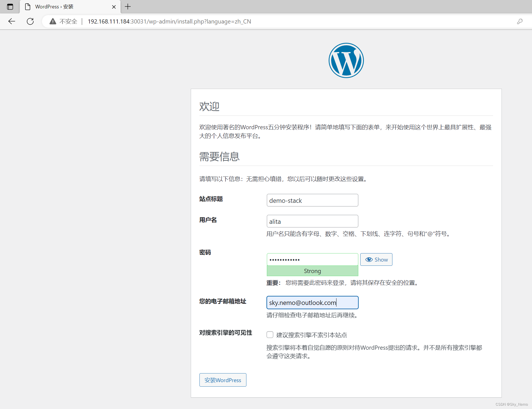Open a new tab with the plus icon
Screen dimensions: 532x409
[x=128, y=6]
